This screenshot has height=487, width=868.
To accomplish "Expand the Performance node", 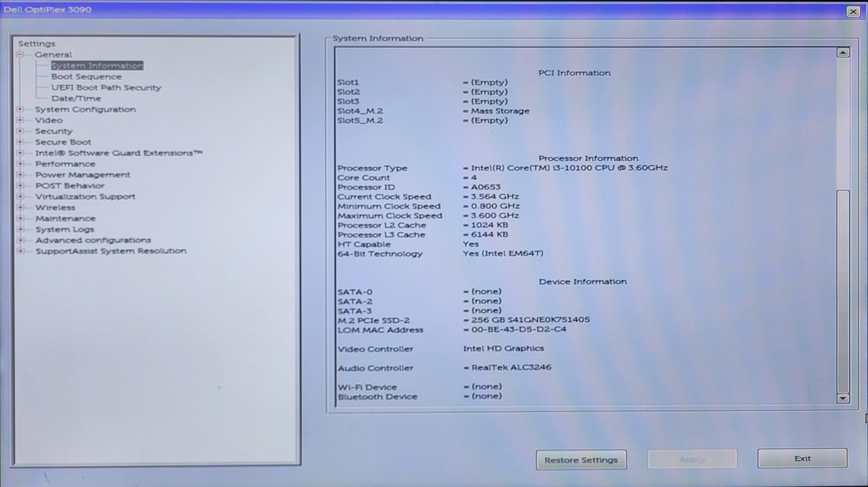I will coord(20,164).
